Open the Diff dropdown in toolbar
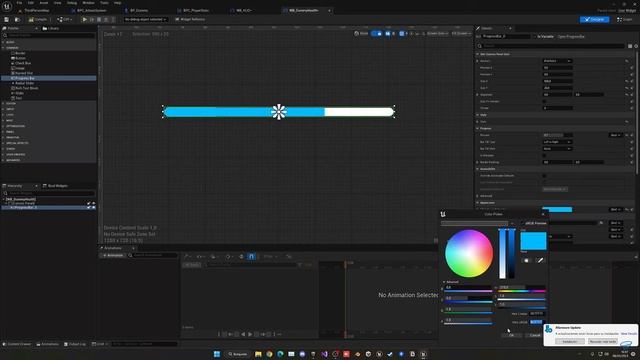The image size is (640, 360). click(65, 20)
